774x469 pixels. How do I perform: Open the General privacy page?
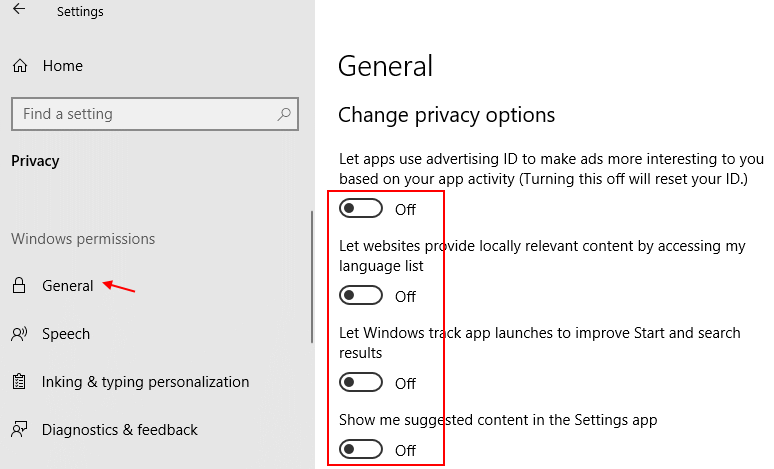[68, 286]
